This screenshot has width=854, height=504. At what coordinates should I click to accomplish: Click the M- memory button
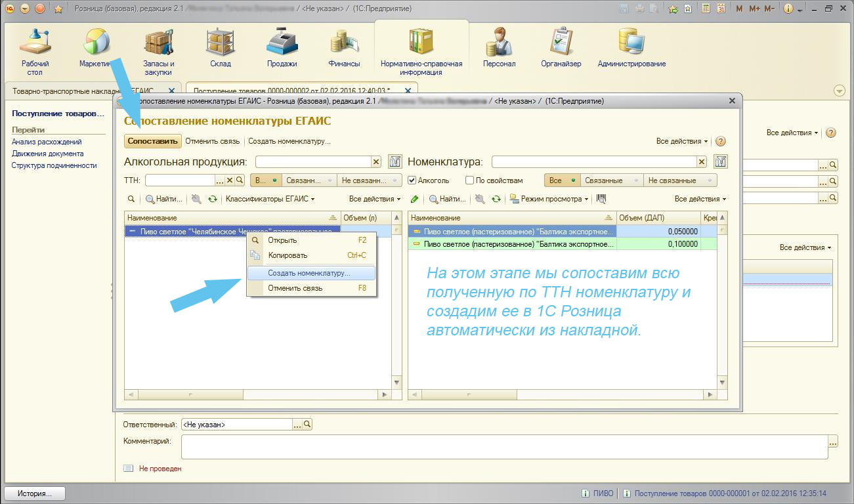(769, 9)
